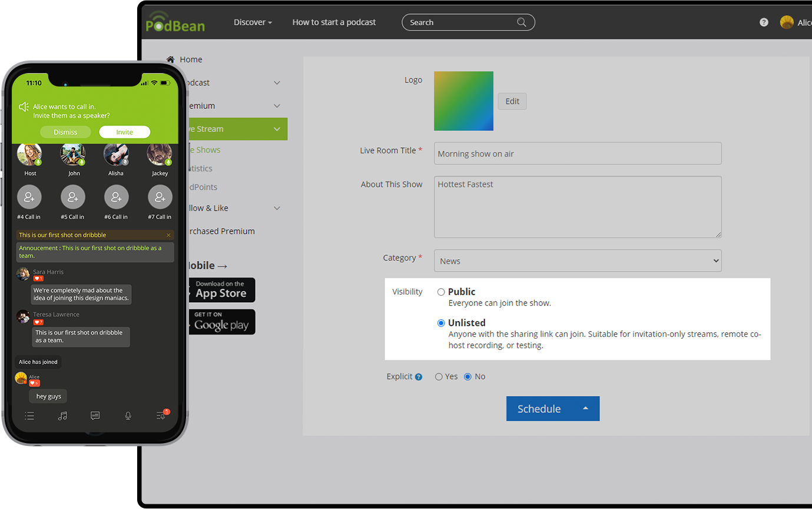This screenshot has height=509, width=812.
Task: Open the search magnifier in the top bar
Action: 521,22
